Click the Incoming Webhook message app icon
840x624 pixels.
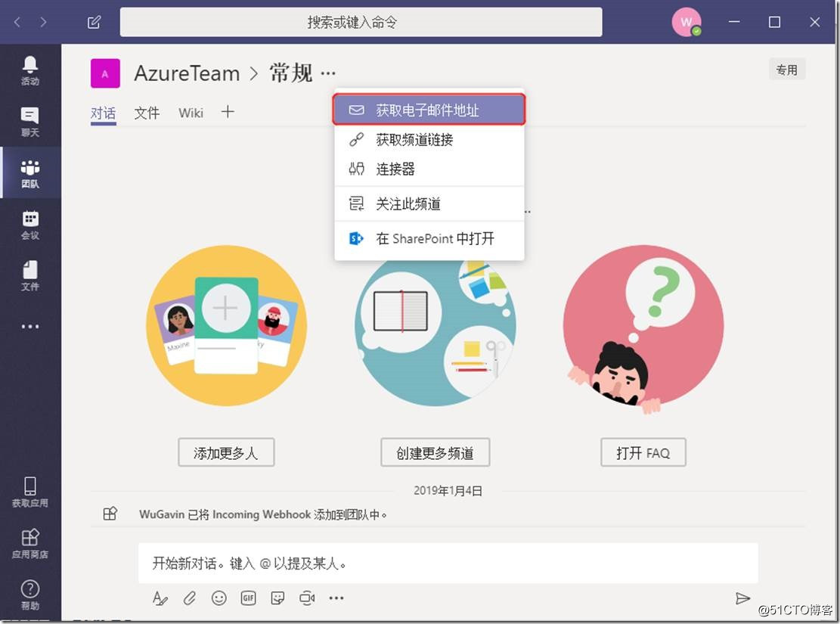click(110, 514)
